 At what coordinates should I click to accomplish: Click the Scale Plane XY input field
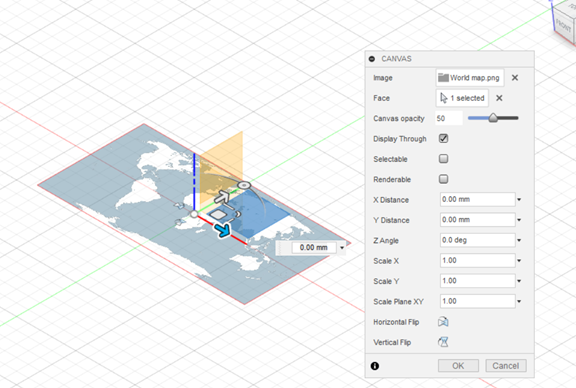pos(478,301)
